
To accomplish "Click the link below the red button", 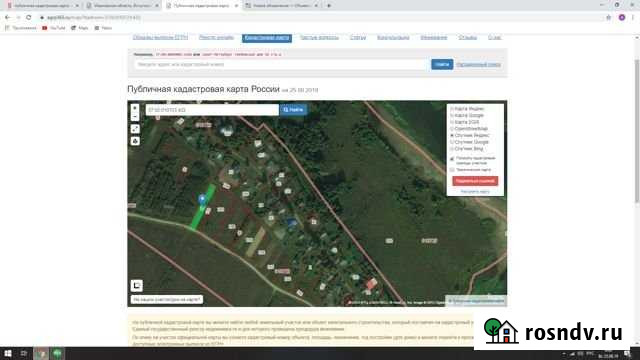I will click(x=475, y=191).
